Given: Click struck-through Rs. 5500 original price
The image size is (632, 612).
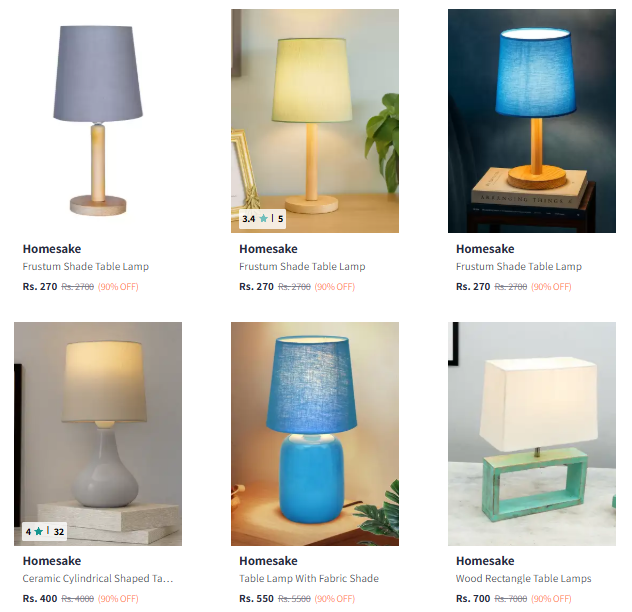Looking at the screenshot, I should [294, 599].
